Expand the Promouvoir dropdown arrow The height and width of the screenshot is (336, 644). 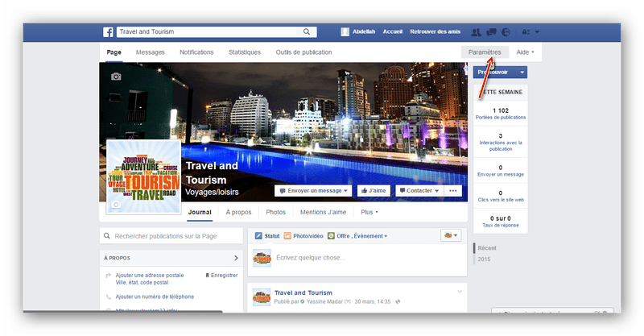pos(522,73)
